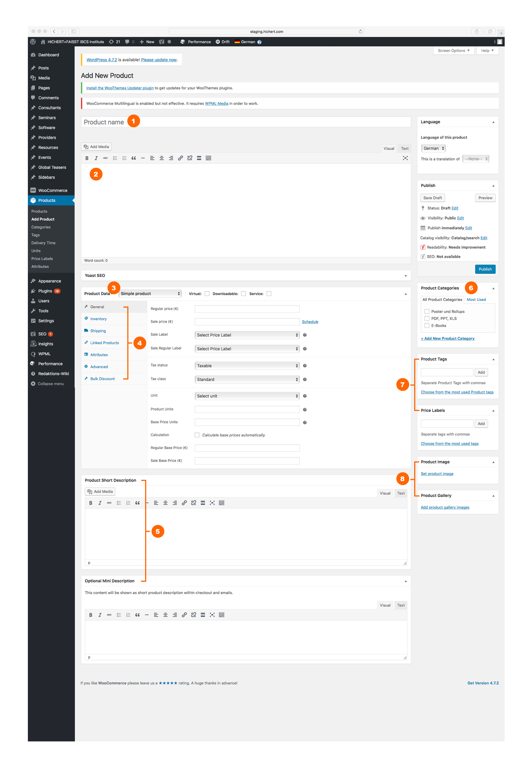Image resolution: width=532 pixels, height=764 pixels.
Task: Click the blue Publish button
Action: [x=485, y=269]
